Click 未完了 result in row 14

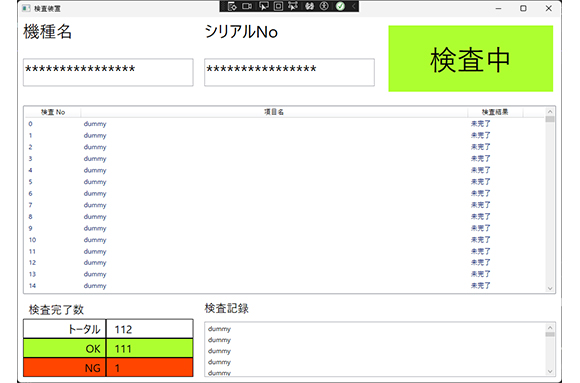(480, 286)
